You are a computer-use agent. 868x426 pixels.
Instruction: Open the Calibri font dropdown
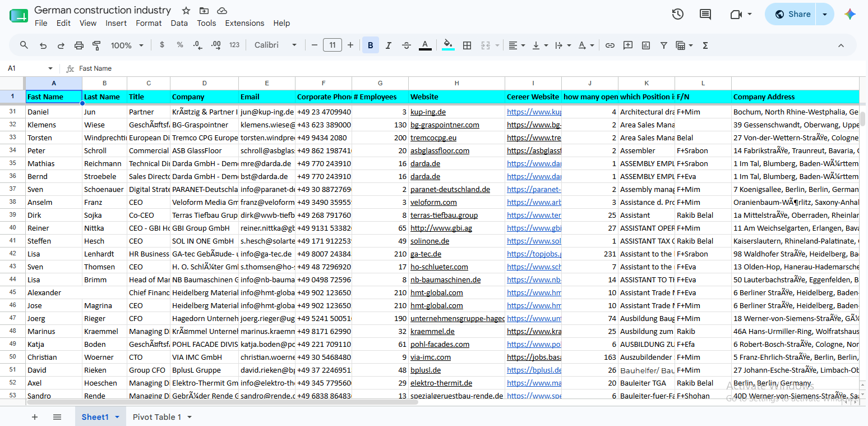pyautogui.click(x=275, y=45)
